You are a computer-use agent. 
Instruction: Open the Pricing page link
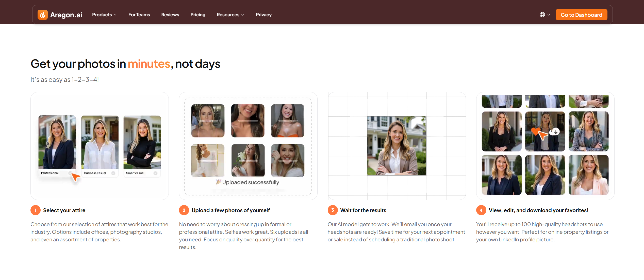coord(198,14)
